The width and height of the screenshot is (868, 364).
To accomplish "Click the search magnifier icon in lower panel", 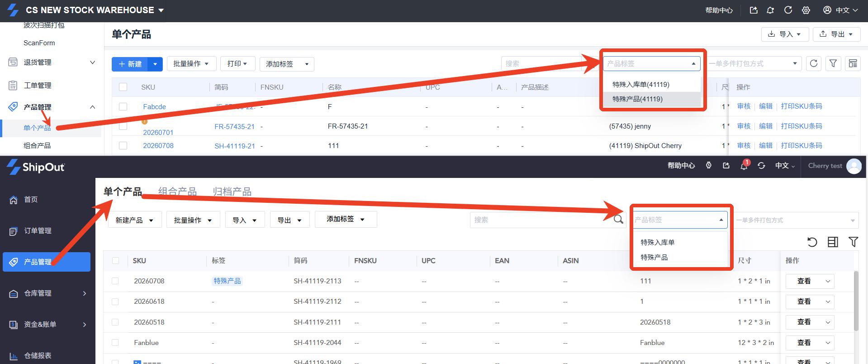I will coord(618,220).
